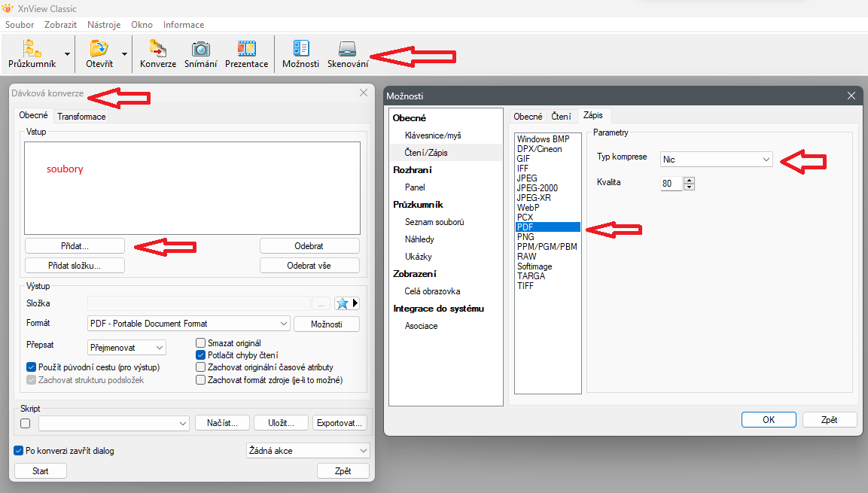The height and width of the screenshot is (493, 868).
Task: Select the Obecné tab in Možnosti window
Action: 528,116
